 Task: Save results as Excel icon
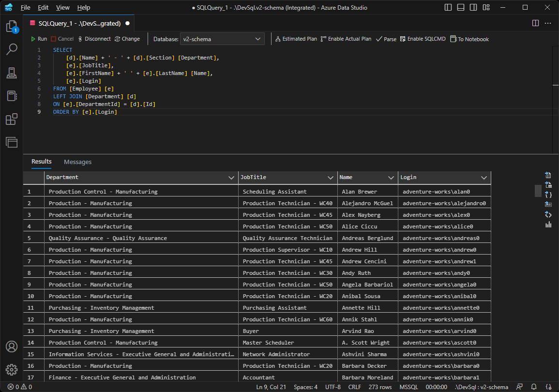(x=548, y=184)
